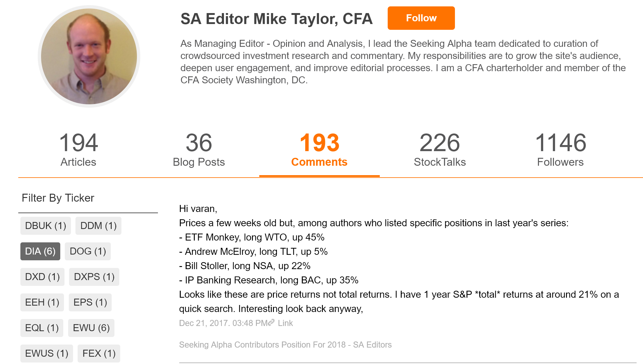Follow SA Editor Mike Taylor
This screenshot has height=364, width=643.
point(421,18)
